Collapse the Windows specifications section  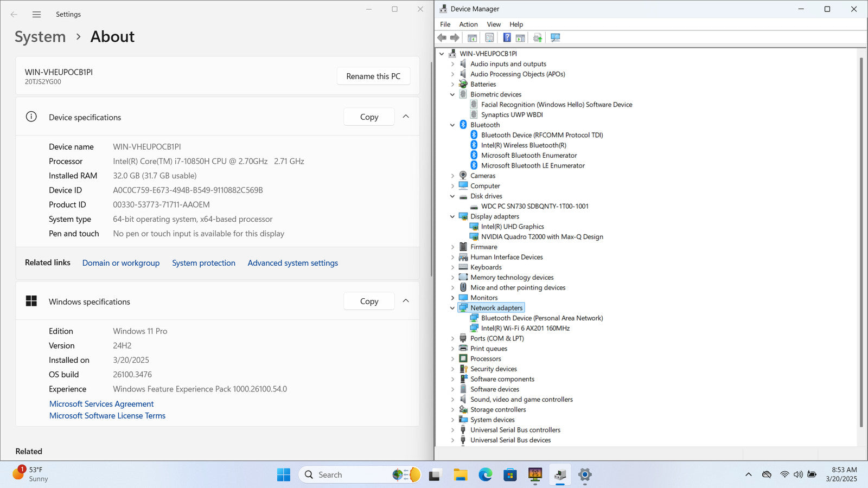tap(406, 301)
